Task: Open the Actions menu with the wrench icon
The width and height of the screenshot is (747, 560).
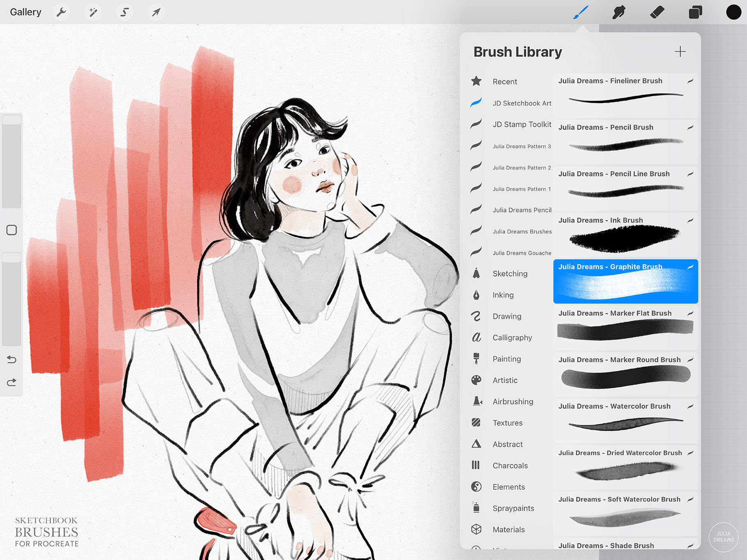Action: pos(61,12)
